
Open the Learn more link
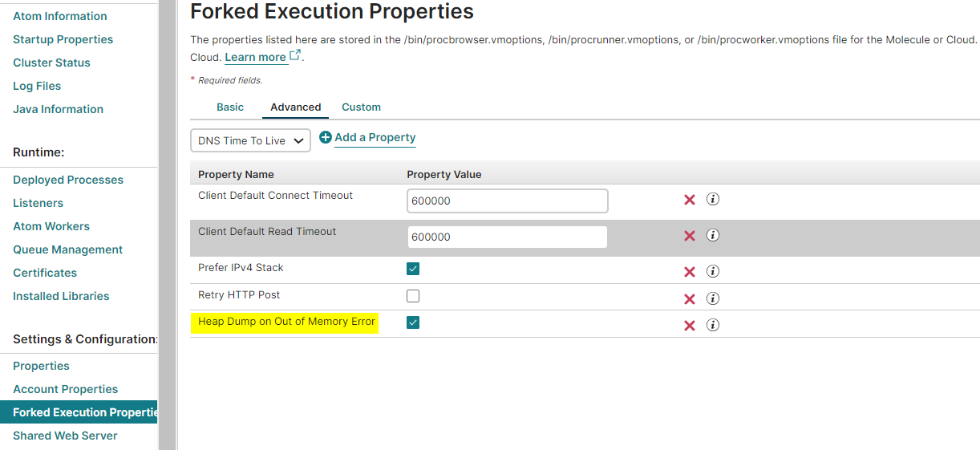click(255, 57)
